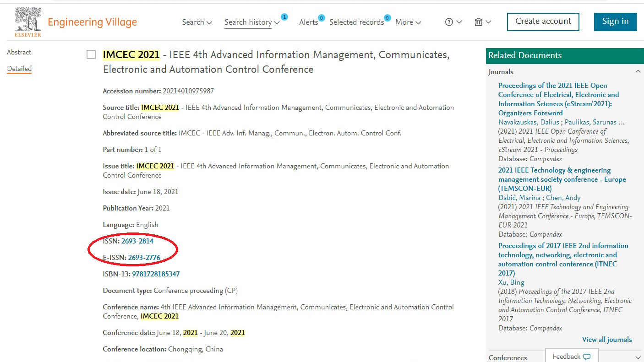The width and height of the screenshot is (644, 362).
Task: Open the Feedback button
Action: (x=572, y=356)
